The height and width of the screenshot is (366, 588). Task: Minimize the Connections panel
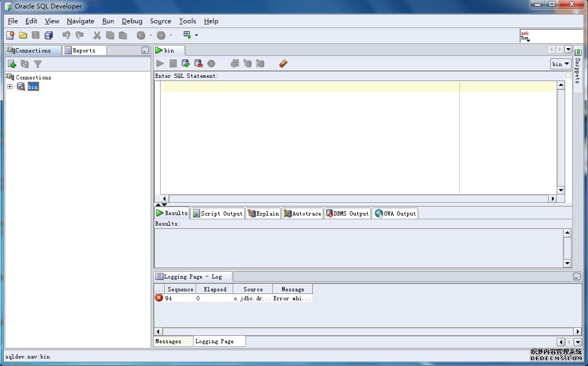(145, 51)
